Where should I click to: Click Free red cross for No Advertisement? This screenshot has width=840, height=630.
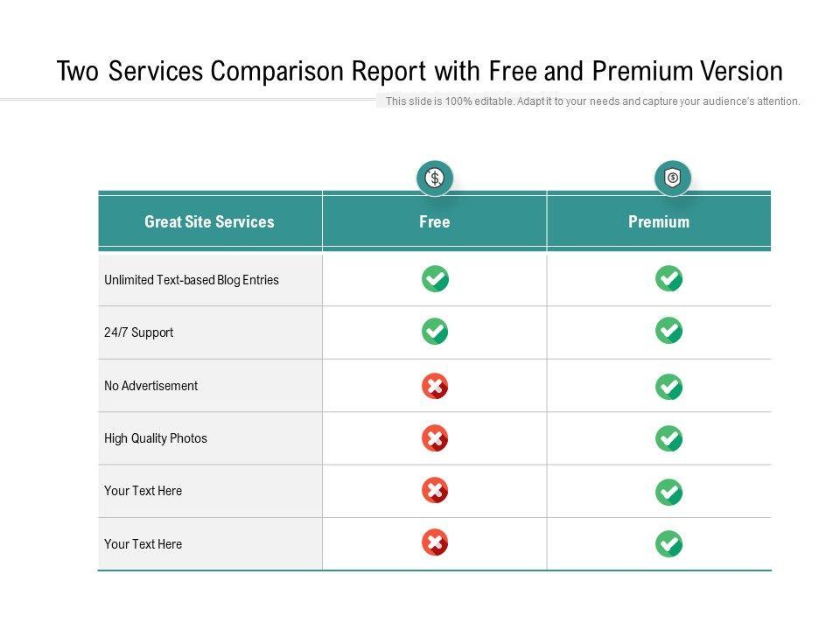pyautogui.click(x=435, y=386)
